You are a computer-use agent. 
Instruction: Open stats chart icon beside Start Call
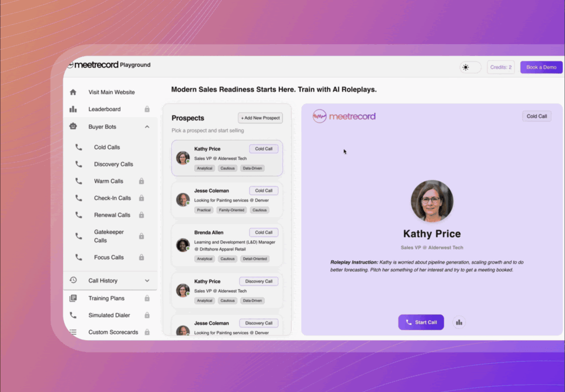click(458, 322)
